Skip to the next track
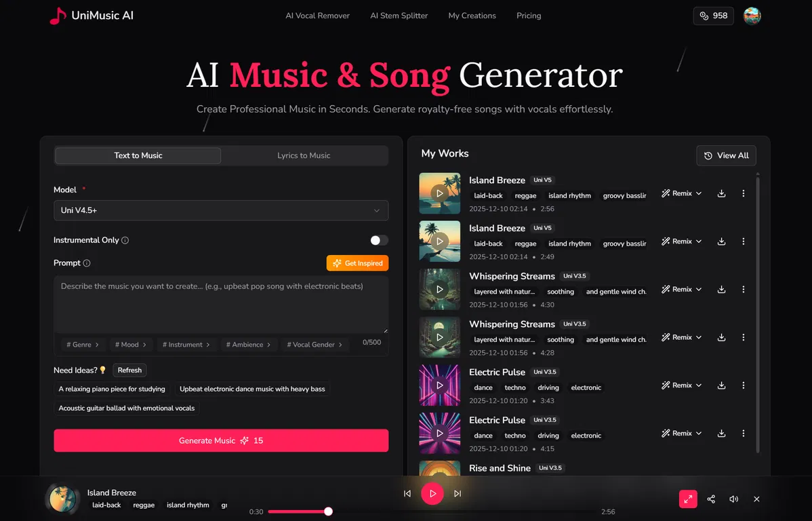This screenshot has width=812, height=521. 458,494
